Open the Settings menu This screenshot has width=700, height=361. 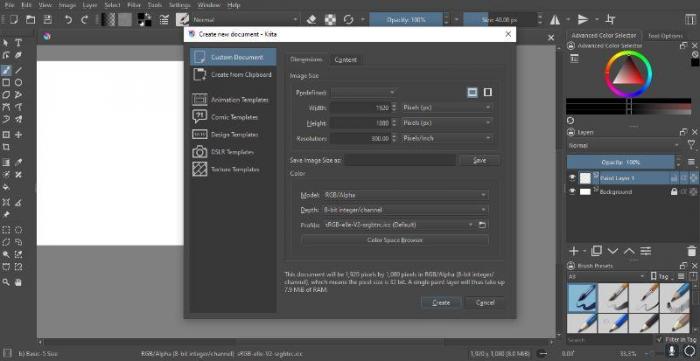[179, 5]
